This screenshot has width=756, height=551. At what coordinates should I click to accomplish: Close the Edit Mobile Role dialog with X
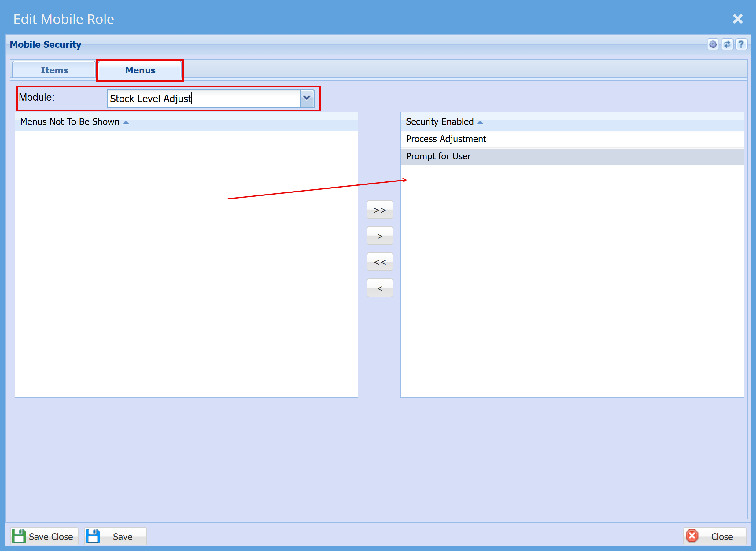click(x=738, y=19)
